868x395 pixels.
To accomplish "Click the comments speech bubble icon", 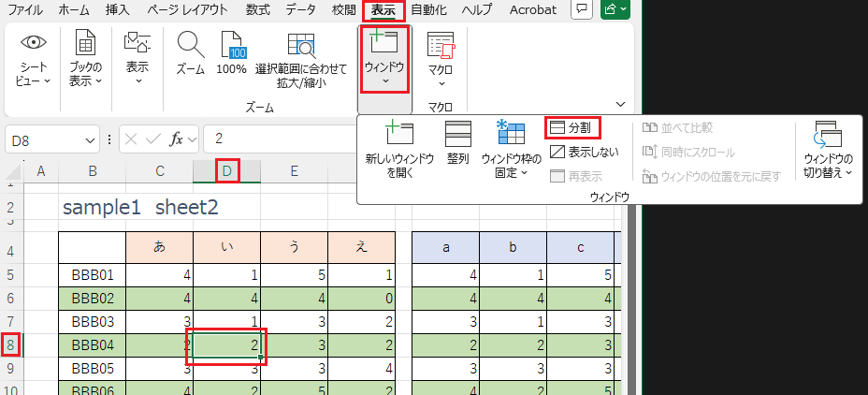I will point(581,9).
